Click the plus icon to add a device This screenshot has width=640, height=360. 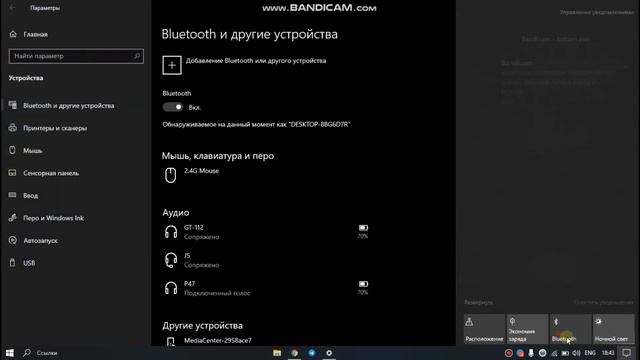point(172,65)
